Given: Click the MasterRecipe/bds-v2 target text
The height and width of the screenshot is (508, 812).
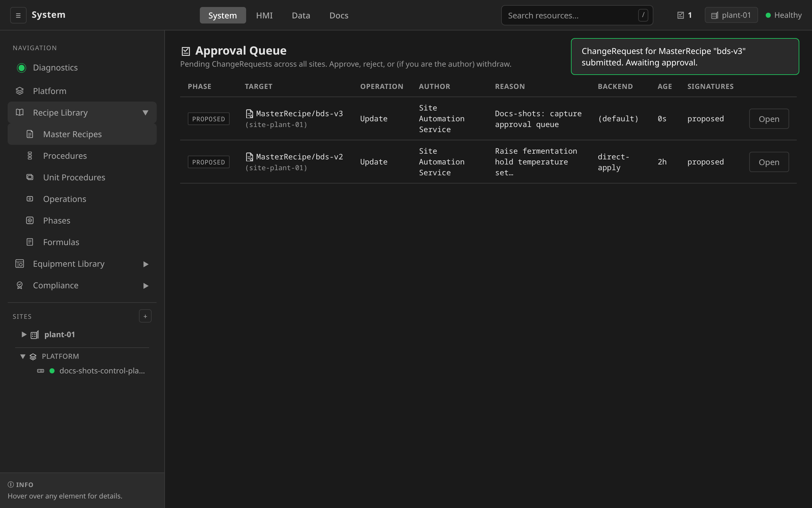Looking at the screenshot, I should (x=299, y=157).
